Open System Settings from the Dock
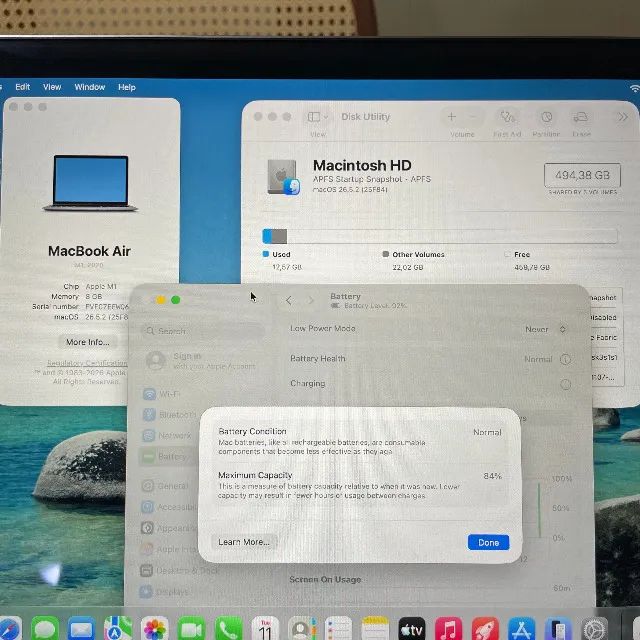This screenshot has height=640, width=640. coord(595,629)
